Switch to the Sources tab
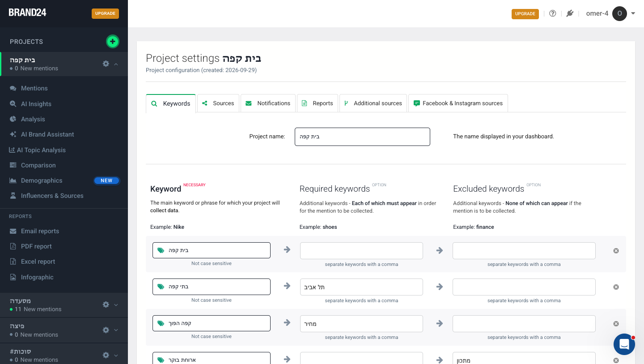This screenshot has width=644, height=364. (218, 103)
